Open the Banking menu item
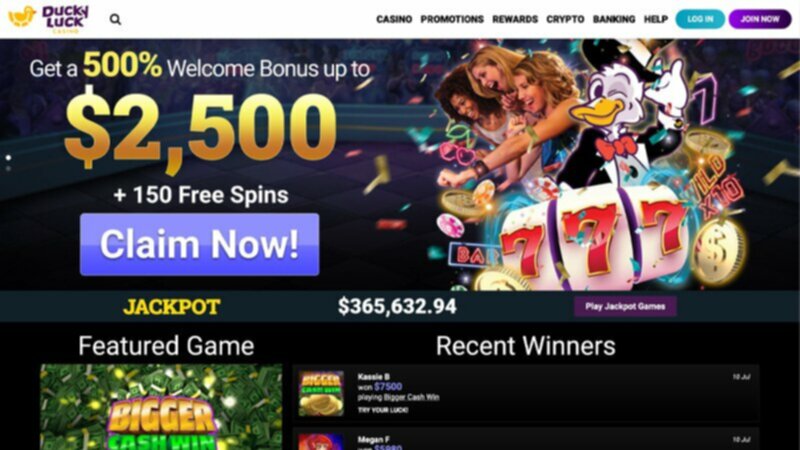Screen dimensions: 800x450 tap(614, 19)
